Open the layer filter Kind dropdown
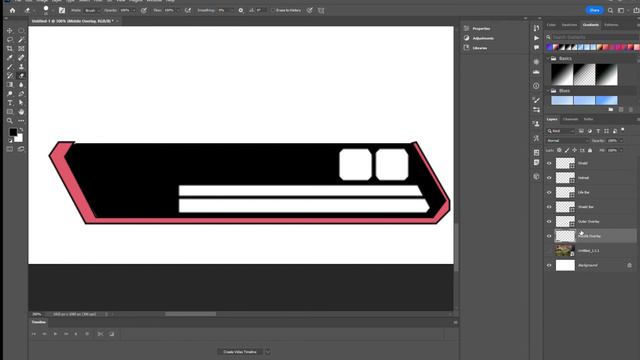 (x=561, y=131)
